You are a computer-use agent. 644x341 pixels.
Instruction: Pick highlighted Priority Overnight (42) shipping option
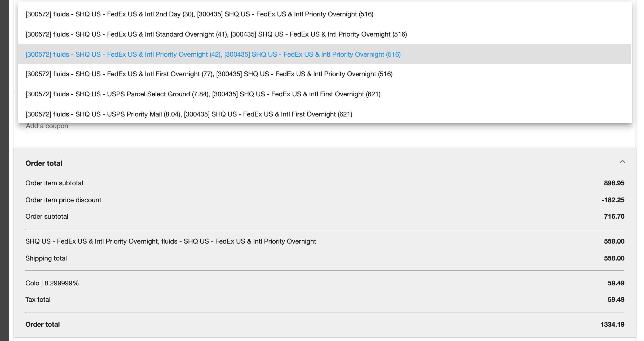coord(213,55)
